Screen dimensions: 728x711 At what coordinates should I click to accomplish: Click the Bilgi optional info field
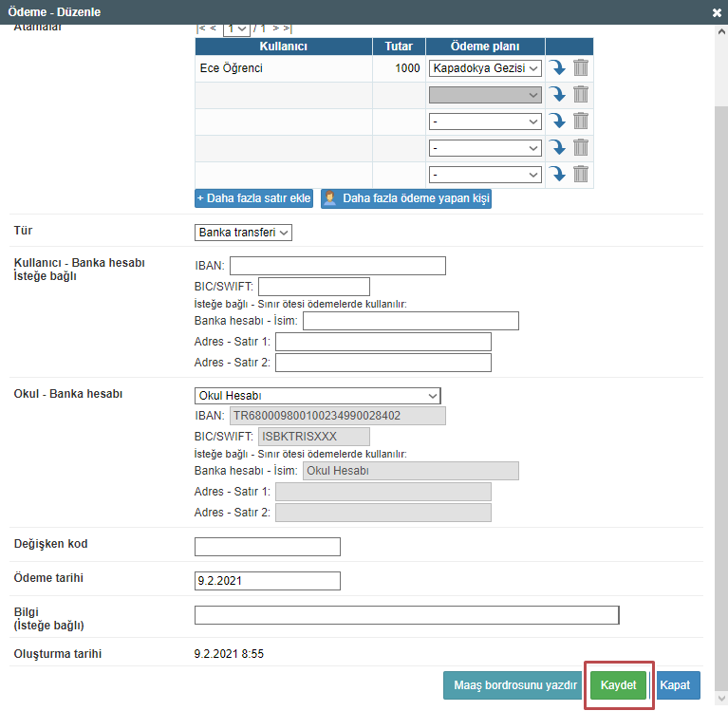[x=407, y=615]
